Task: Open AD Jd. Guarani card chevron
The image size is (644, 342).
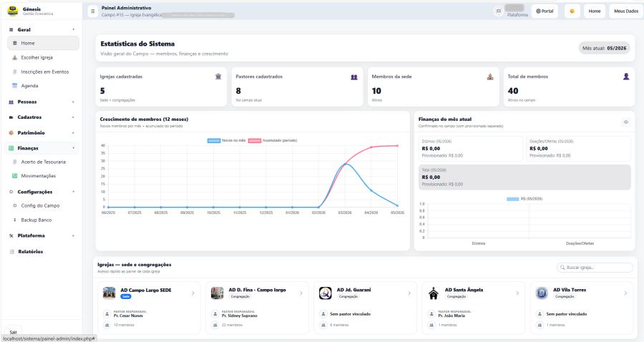Action: [x=409, y=293]
